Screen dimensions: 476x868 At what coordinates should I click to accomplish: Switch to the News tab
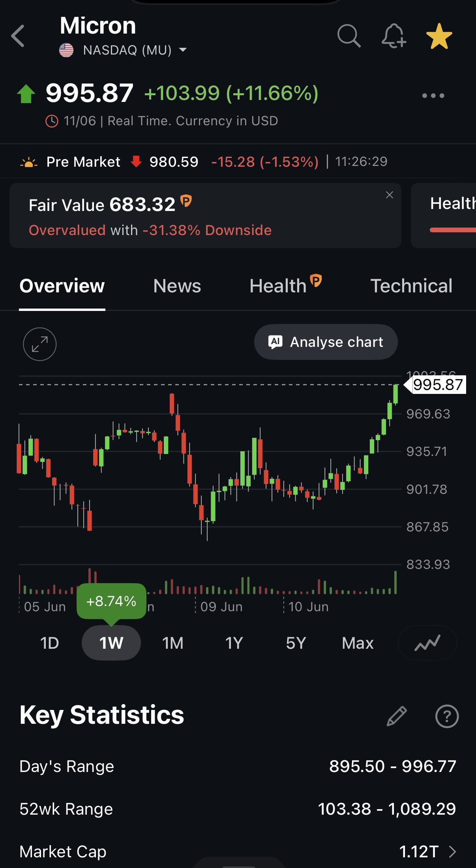click(x=177, y=286)
